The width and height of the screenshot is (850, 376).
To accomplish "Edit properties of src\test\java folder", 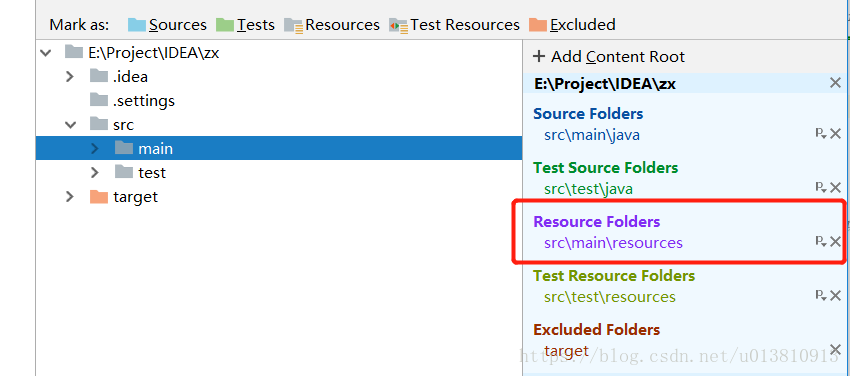I will 821,187.
